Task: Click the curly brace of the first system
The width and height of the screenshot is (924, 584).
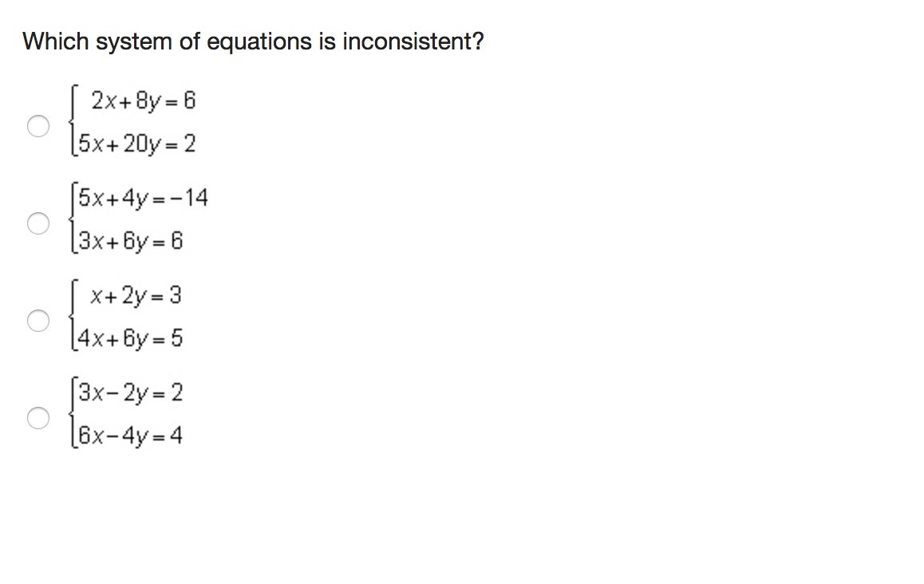Action: point(73,122)
